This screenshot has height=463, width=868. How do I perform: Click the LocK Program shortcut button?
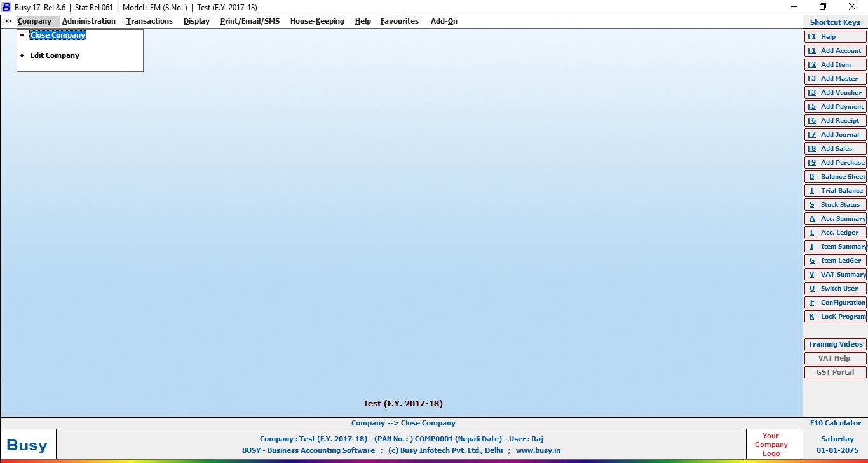click(835, 316)
